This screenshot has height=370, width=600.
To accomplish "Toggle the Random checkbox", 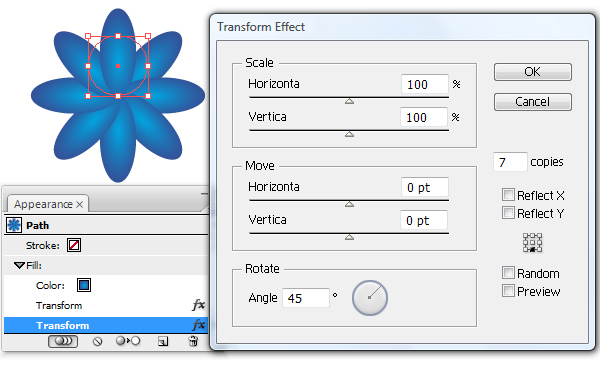I will (x=508, y=273).
